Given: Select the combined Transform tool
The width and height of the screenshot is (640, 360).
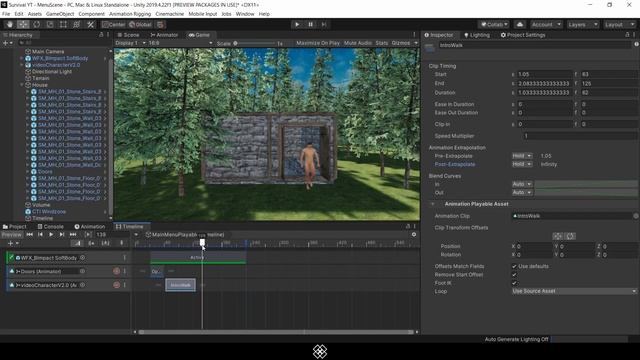Looking at the screenshot, I should (77, 24).
